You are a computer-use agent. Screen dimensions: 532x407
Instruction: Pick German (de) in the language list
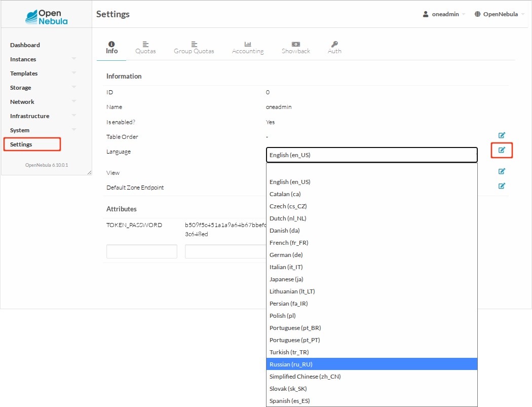(371, 255)
